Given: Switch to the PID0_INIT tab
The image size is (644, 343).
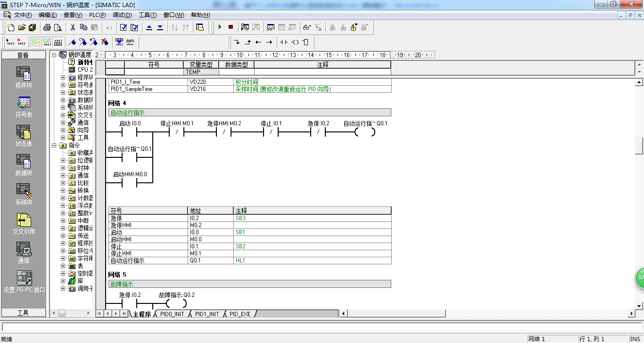Looking at the screenshot, I should tap(172, 314).
